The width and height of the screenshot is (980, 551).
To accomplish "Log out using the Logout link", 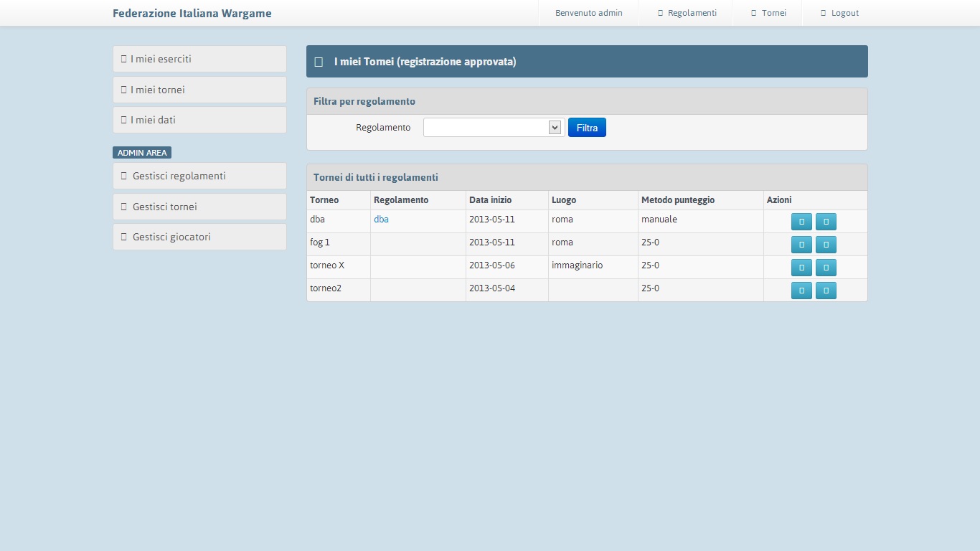I will click(839, 13).
